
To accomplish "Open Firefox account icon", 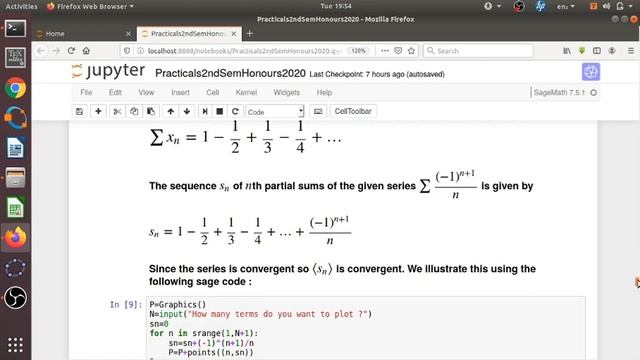I will pyautogui.click(x=611, y=51).
